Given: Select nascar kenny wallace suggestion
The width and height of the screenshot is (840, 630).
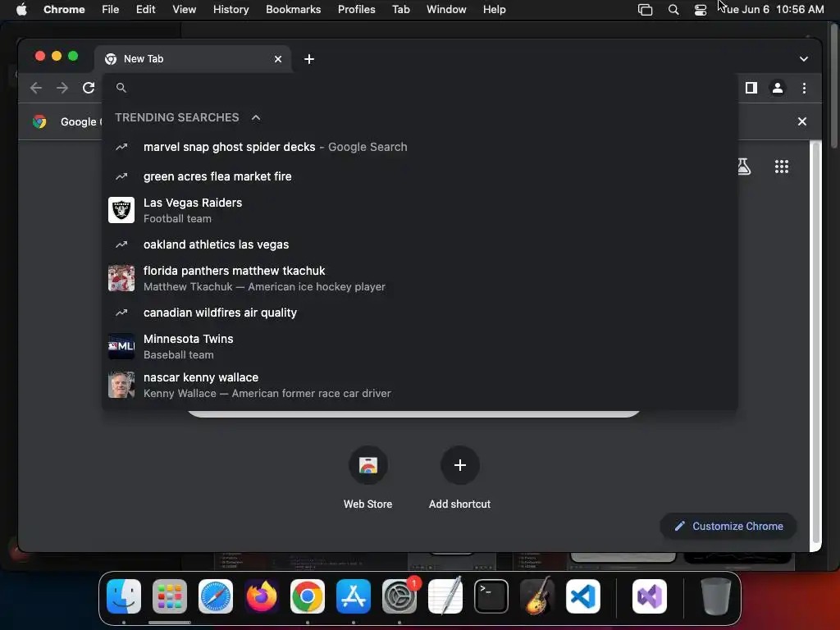Looking at the screenshot, I should pos(420,385).
